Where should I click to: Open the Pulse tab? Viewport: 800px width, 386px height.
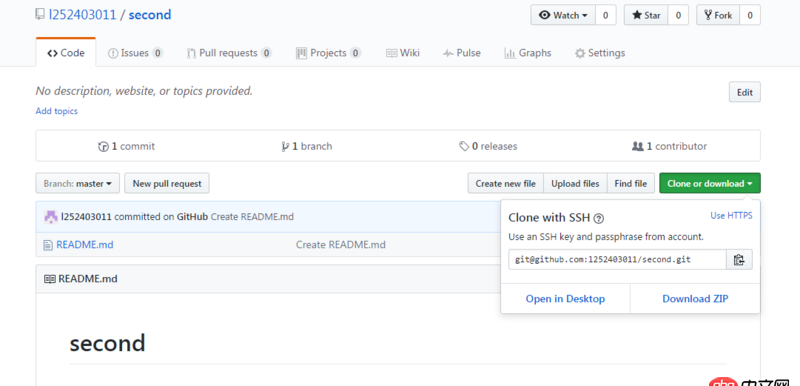[x=462, y=53]
